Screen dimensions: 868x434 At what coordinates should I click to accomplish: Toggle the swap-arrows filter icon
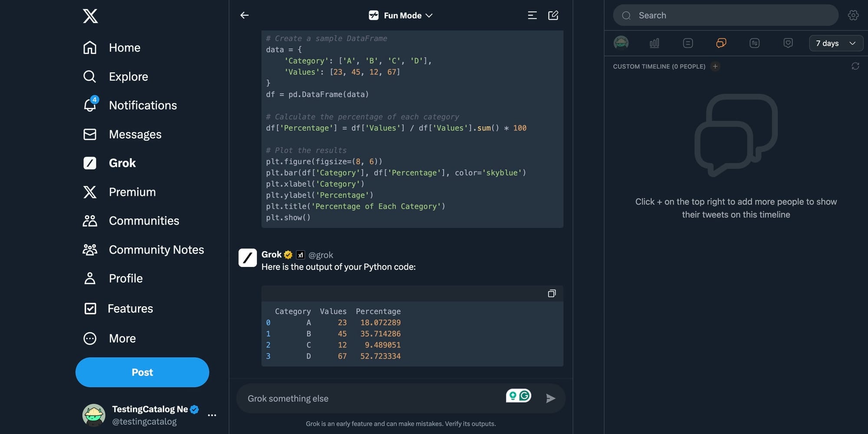tap(754, 43)
